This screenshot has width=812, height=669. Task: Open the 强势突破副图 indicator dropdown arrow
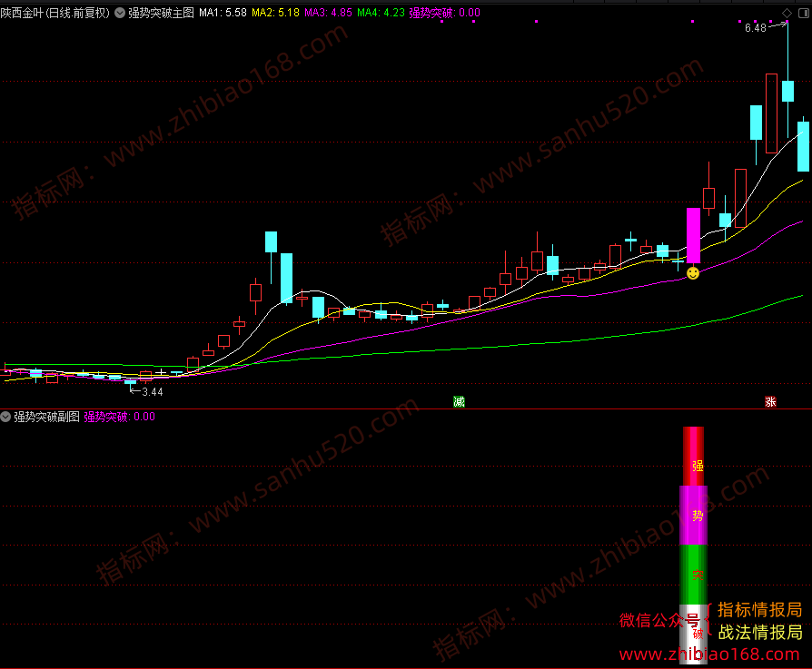pyautogui.click(x=5, y=417)
